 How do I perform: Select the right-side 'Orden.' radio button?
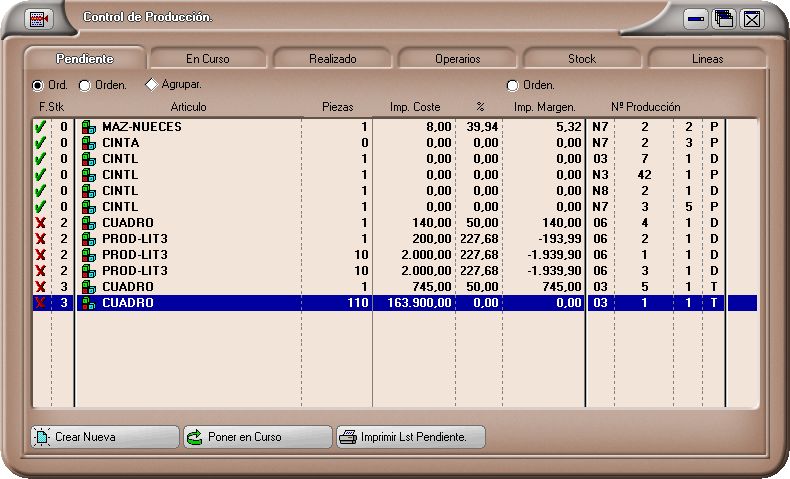pyautogui.click(x=513, y=86)
